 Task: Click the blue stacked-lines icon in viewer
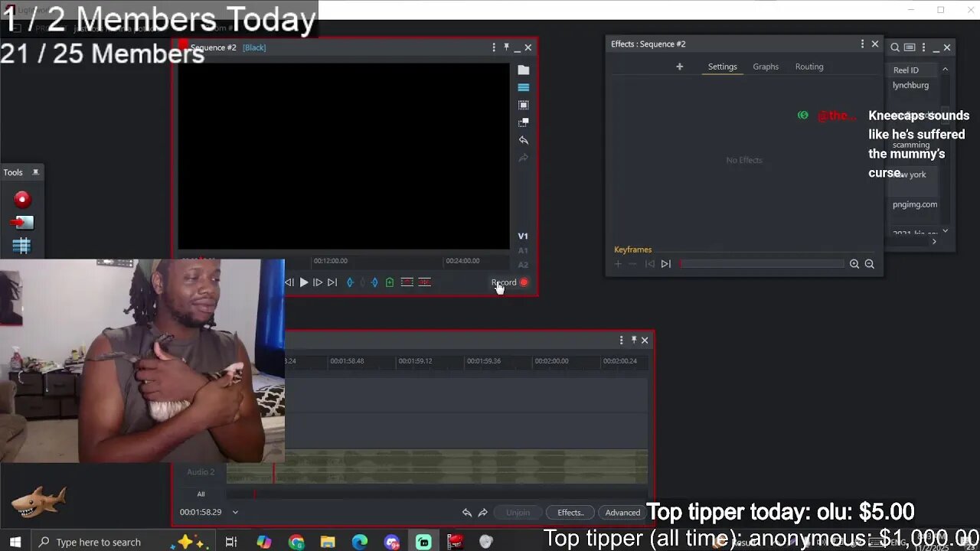(524, 87)
